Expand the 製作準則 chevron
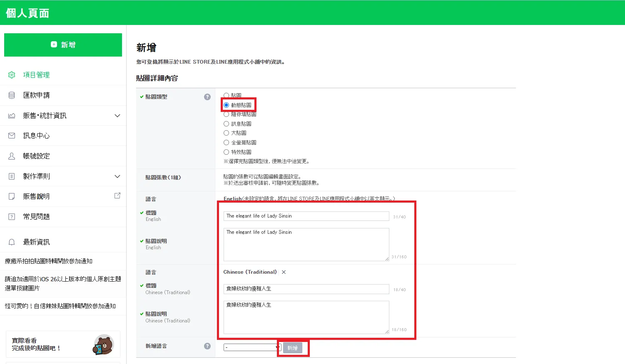The height and width of the screenshot is (364, 625). pos(117,176)
